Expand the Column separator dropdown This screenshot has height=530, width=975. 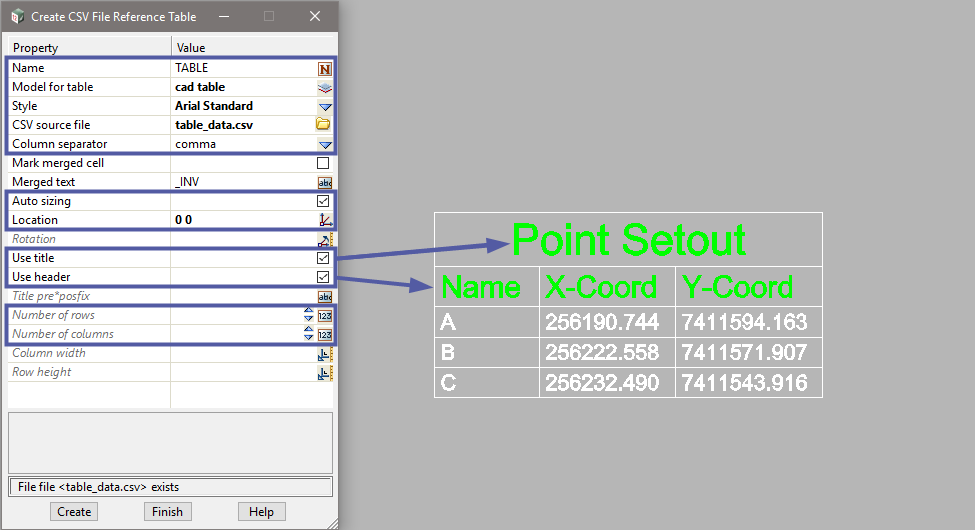pyautogui.click(x=323, y=144)
